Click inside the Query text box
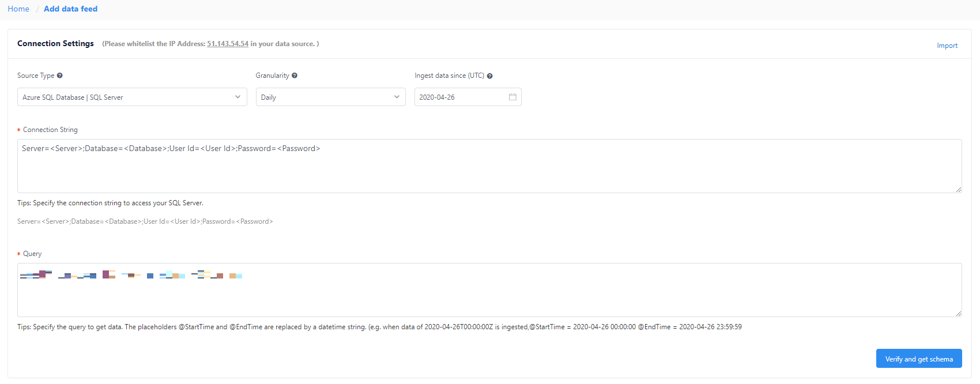The height and width of the screenshot is (384, 980). pos(489,294)
